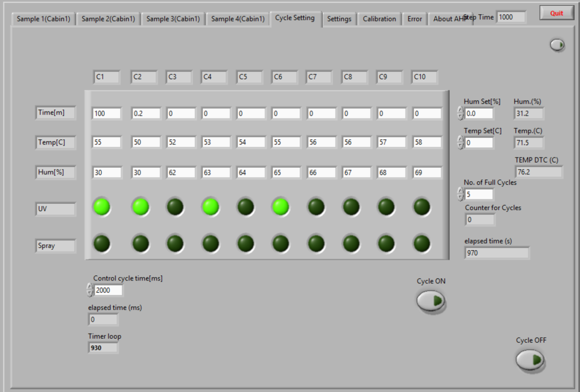The image size is (580, 392).
Task: Adjust the Temp Set stepper control
Action: coord(460,143)
